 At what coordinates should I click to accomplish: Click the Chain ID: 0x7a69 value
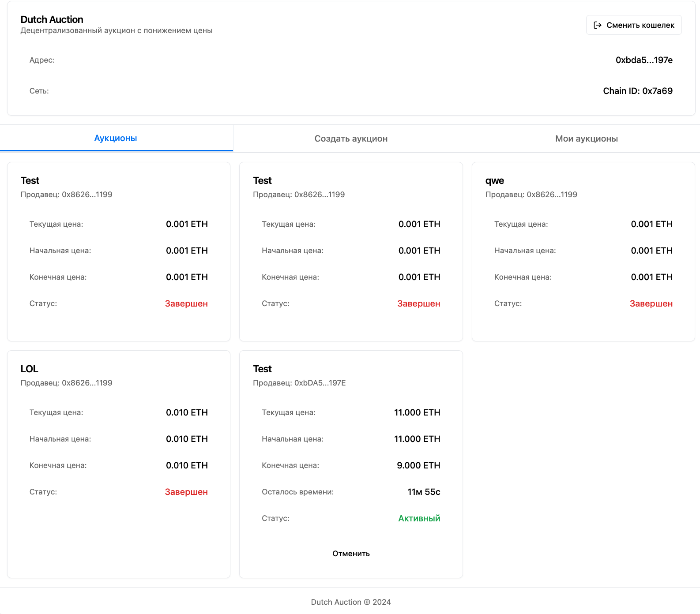pyautogui.click(x=638, y=91)
